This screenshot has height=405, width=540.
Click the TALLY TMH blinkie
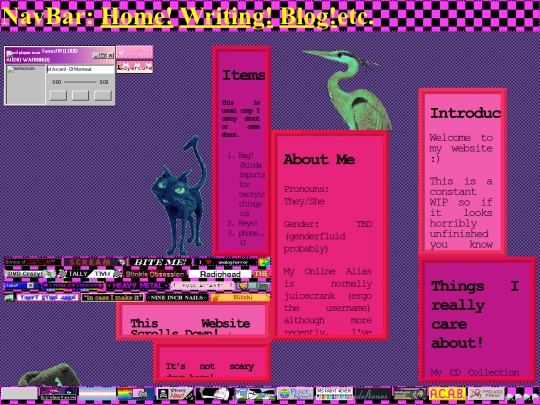[90, 274]
